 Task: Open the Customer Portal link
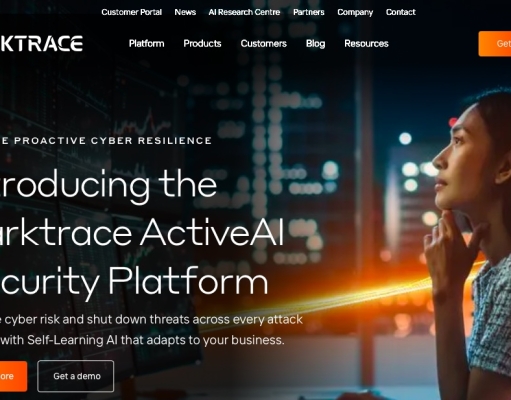[132, 12]
